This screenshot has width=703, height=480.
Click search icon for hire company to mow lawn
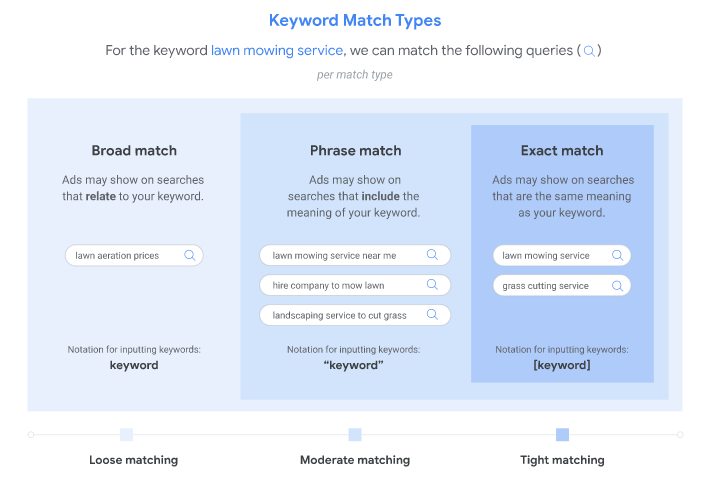click(432, 285)
